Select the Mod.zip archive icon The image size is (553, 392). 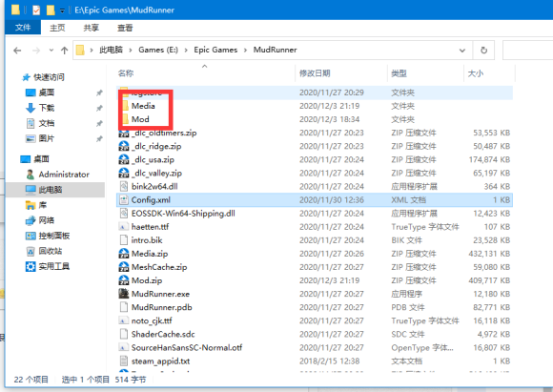coord(124,280)
